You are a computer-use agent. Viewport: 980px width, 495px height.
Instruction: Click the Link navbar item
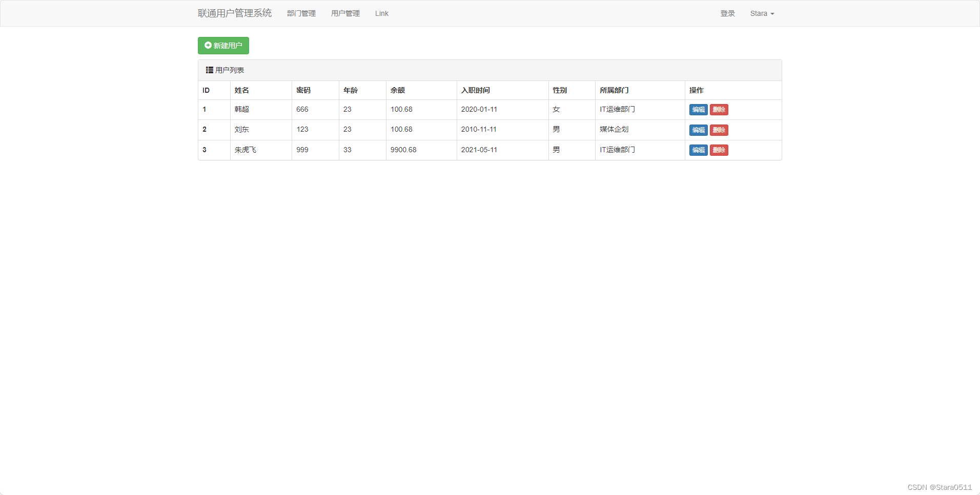coord(382,13)
